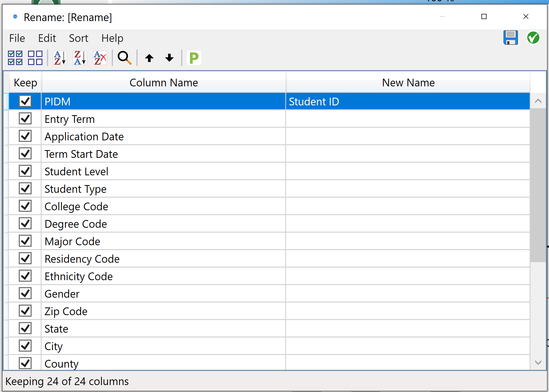The width and height of the screenshot is (549, 392).
Task: Click the New Name header
Action: 408,83
